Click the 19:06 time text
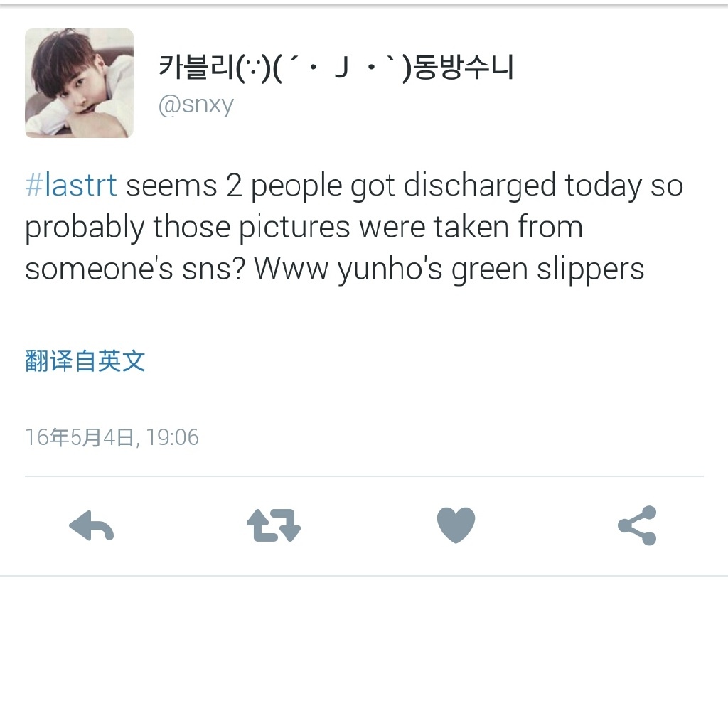728x728 pixels. 173,437
